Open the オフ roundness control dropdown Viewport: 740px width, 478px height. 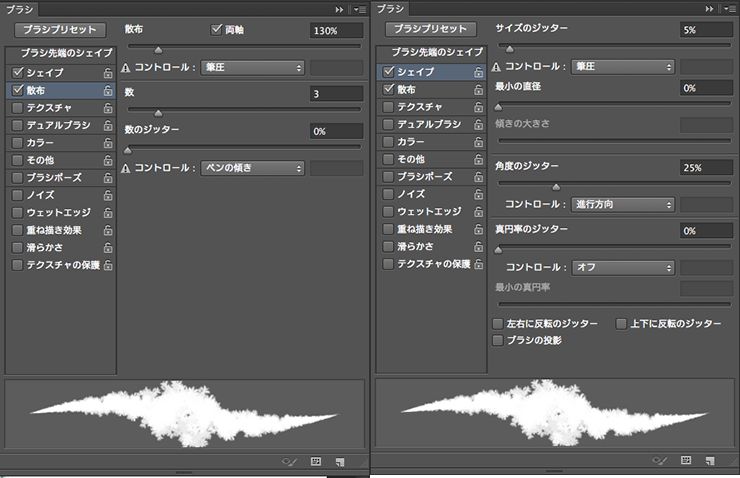pyautogui.click(x=623, y=267)
